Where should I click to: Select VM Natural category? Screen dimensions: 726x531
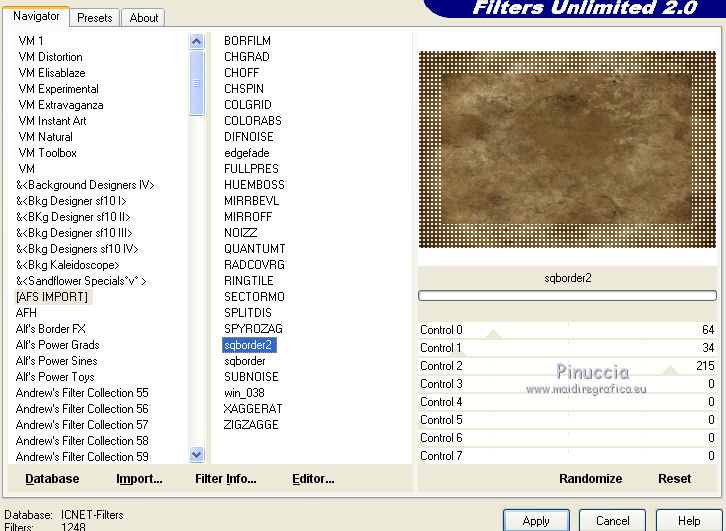click(x=45, y=137)
